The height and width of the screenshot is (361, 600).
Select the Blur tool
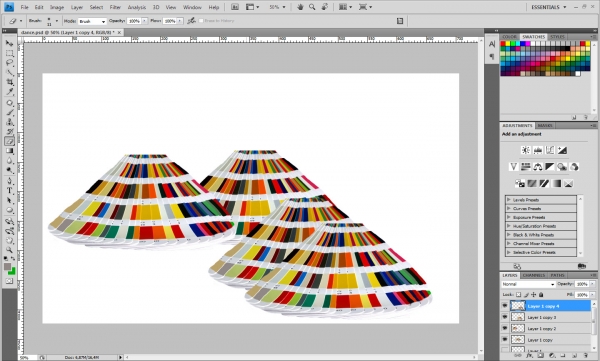click(9, 160)
